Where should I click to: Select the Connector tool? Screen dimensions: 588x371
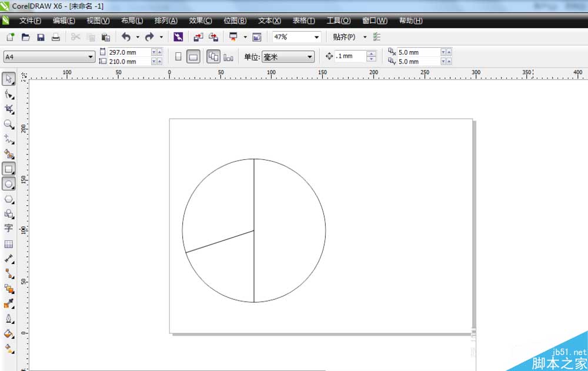(x=9, y=274)
